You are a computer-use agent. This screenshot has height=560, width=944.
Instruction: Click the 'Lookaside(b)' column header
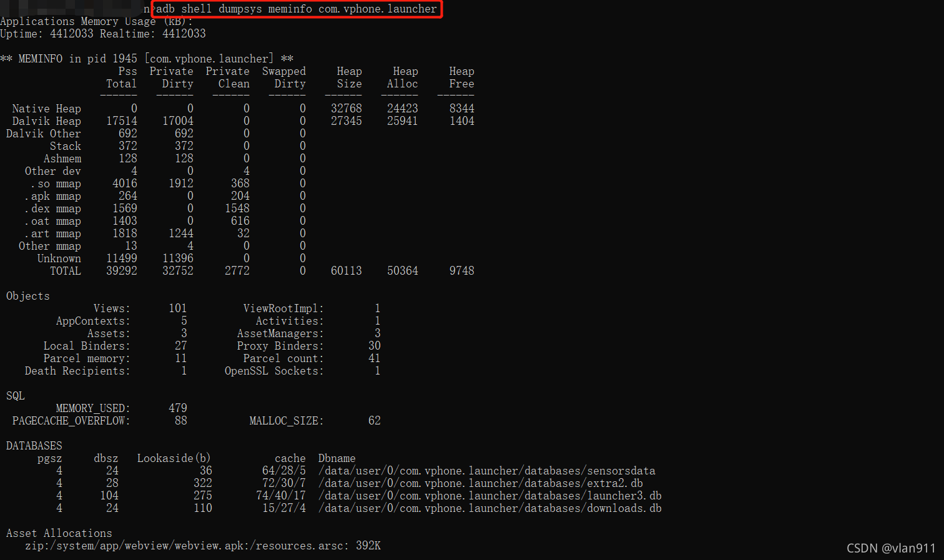click(174, 458)
